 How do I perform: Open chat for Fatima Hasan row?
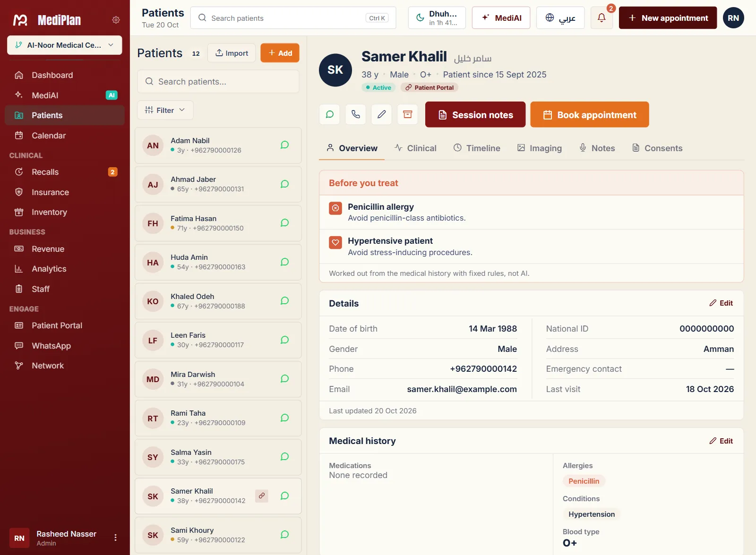[284, 223]
